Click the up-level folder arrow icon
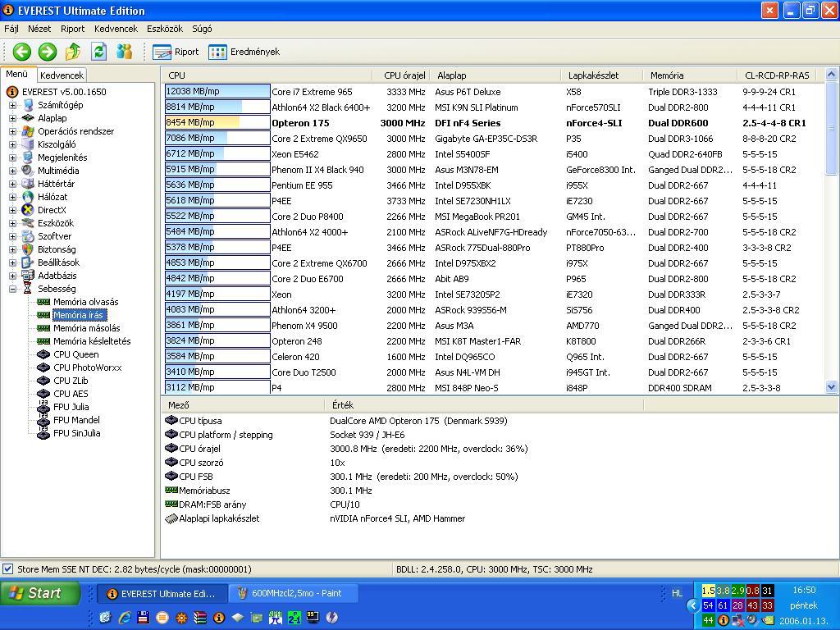The height and width of the screenshot is (630, 840). (73, 52)
